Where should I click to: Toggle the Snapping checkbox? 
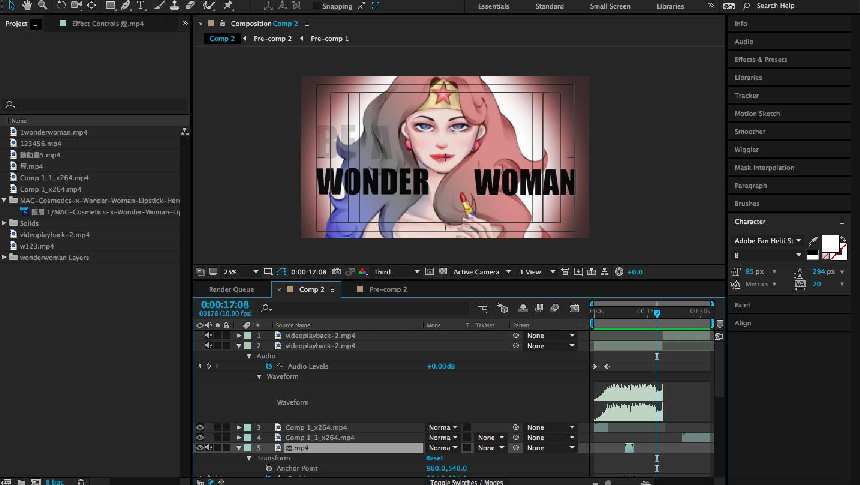point(317,6)
